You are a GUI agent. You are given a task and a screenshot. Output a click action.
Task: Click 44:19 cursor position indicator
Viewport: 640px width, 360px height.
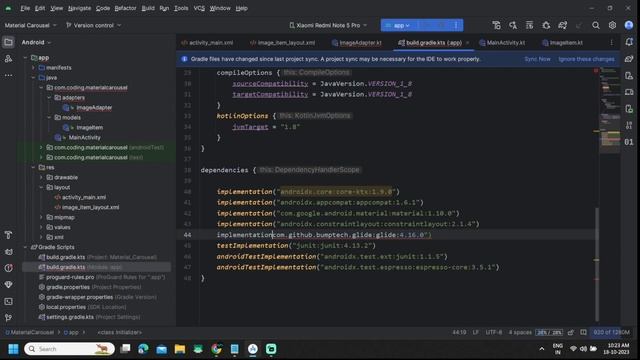point(459,332)
